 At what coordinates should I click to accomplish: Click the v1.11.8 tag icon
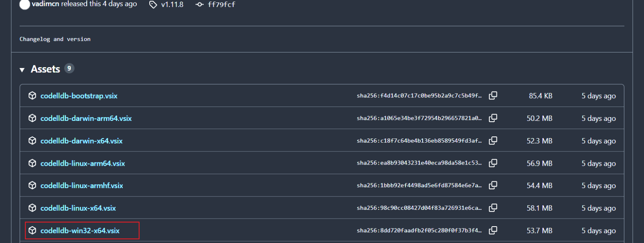point(153,5)
